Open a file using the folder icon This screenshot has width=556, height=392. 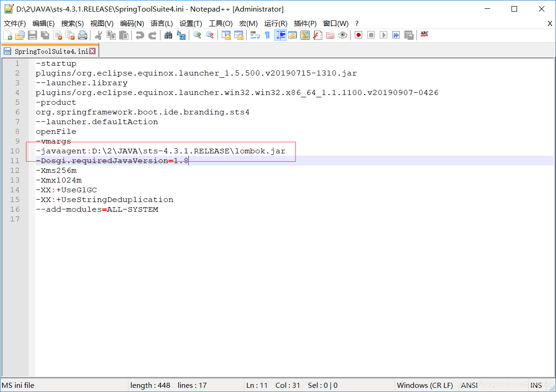pyautogui.click(x=20, y=35)
